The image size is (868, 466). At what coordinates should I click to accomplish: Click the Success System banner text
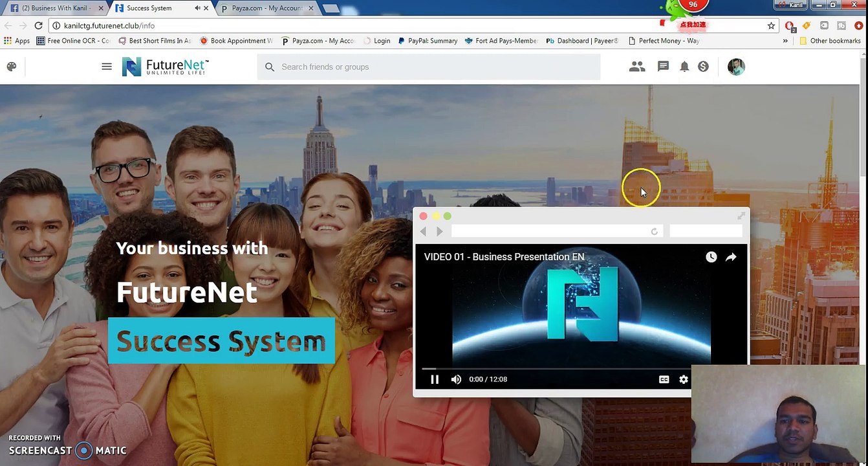coord(221,340)
